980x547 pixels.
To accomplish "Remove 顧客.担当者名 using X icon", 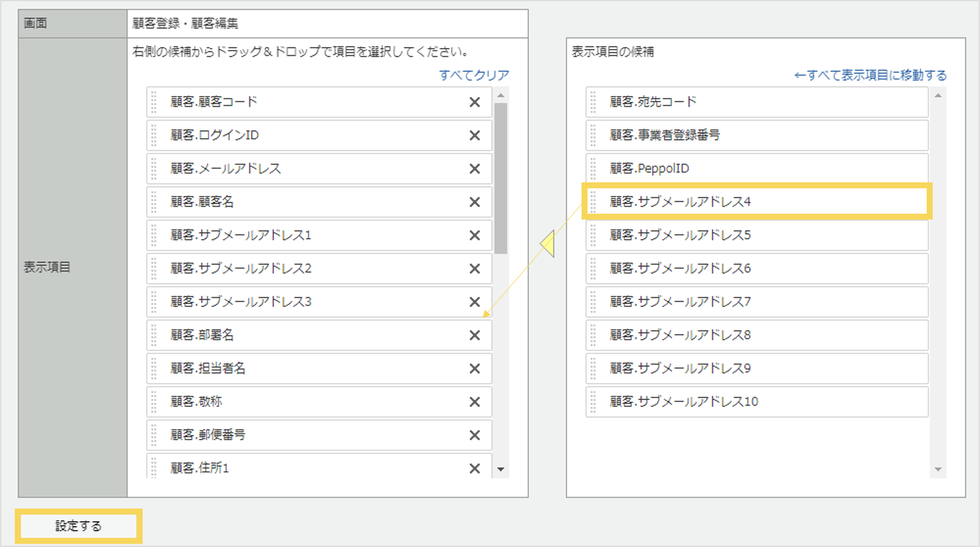I will [x=474, y=368].
